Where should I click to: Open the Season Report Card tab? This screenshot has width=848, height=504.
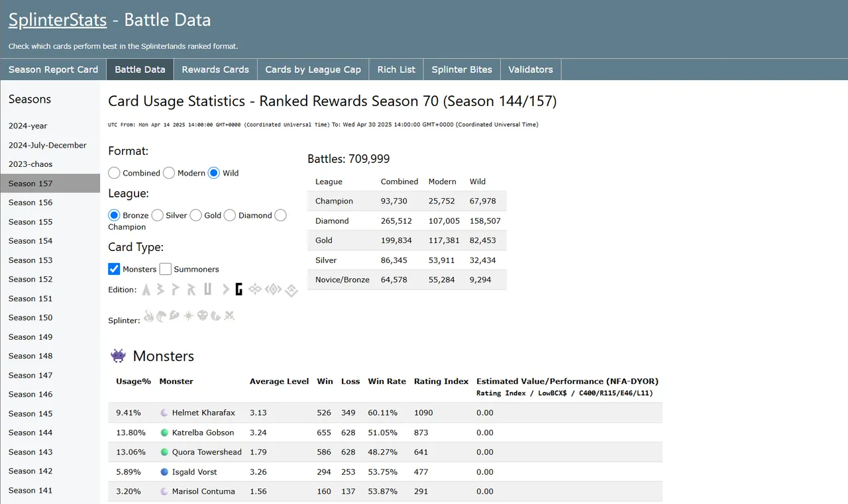pos(53,70)
